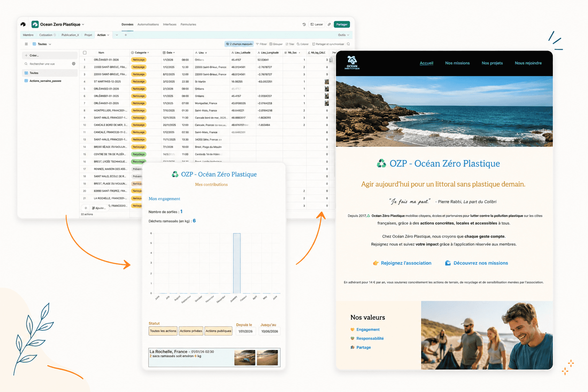Click the Filtrer toolbar button

tap(261, 44)
